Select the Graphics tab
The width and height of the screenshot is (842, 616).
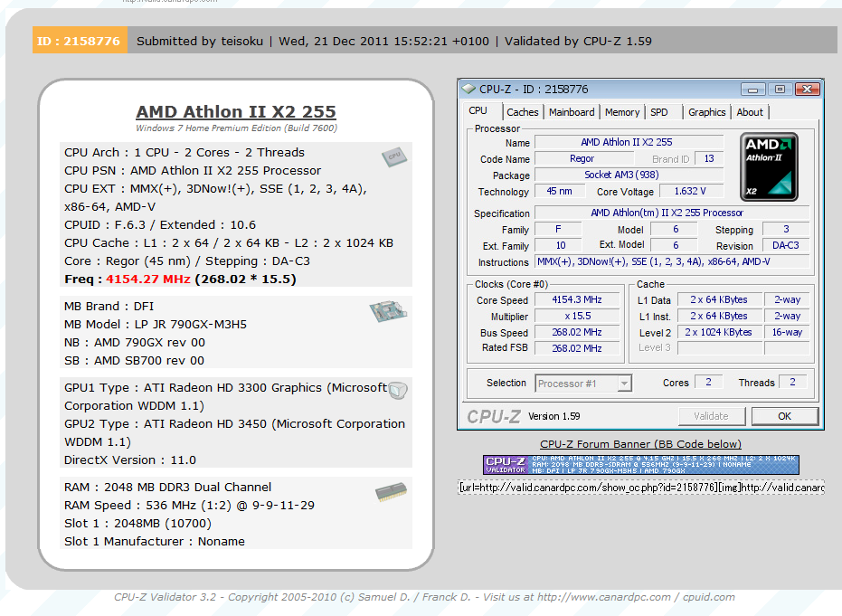[x=706, y=112]
